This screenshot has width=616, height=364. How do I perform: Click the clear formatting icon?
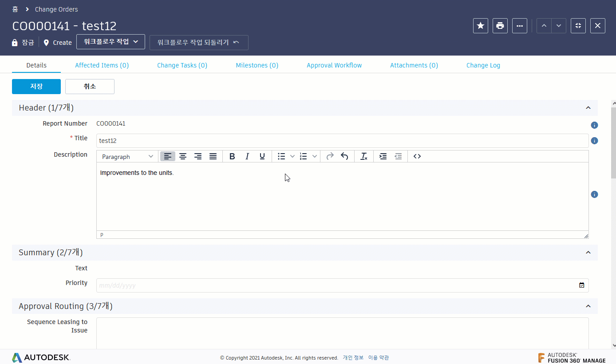click(x=363, y=156)
